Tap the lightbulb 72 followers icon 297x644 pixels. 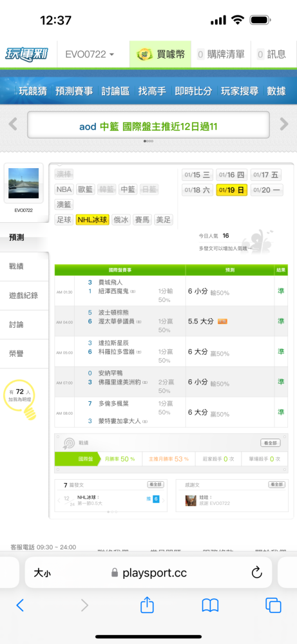click(20, 399)
